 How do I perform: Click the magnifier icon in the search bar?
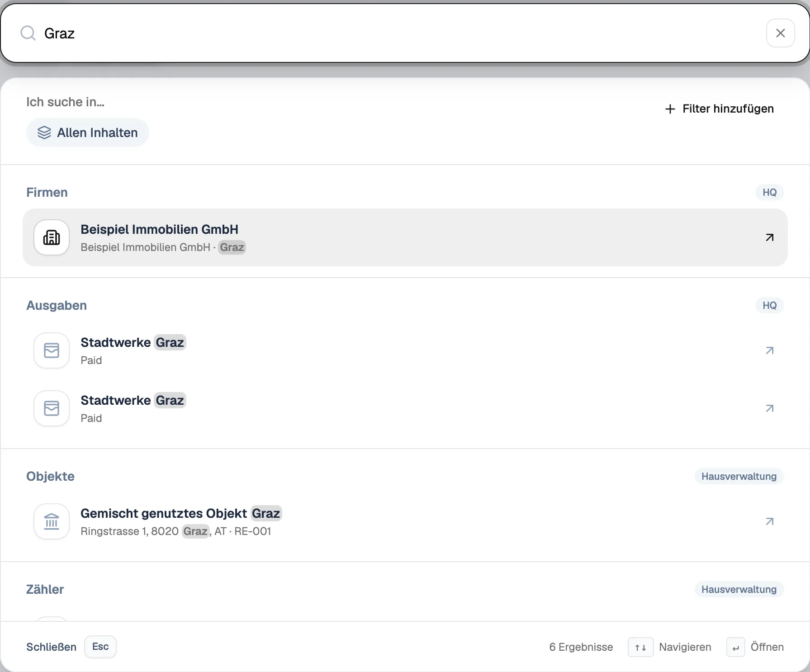[x=28, y=33]
